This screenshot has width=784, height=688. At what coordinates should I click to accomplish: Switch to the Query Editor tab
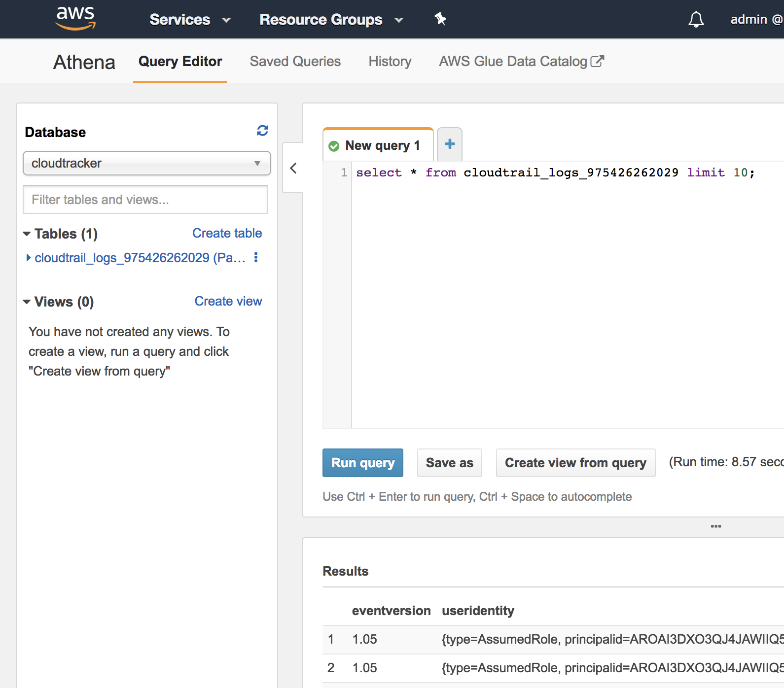[180, 62]
